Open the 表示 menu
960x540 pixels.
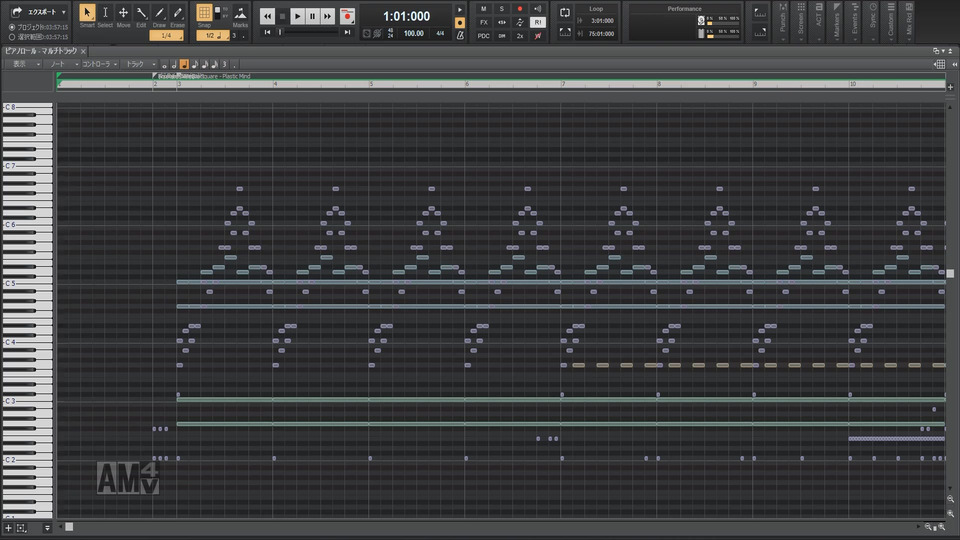(23, 64)
